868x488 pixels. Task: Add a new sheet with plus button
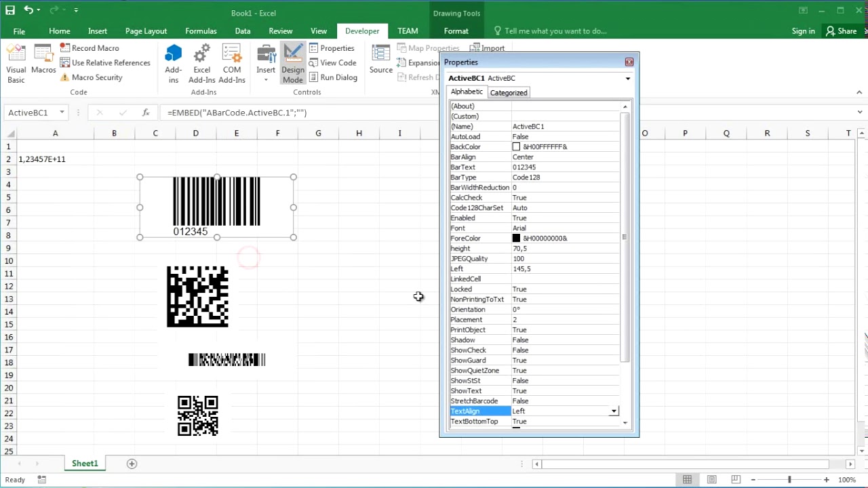[x=132, y=464]
